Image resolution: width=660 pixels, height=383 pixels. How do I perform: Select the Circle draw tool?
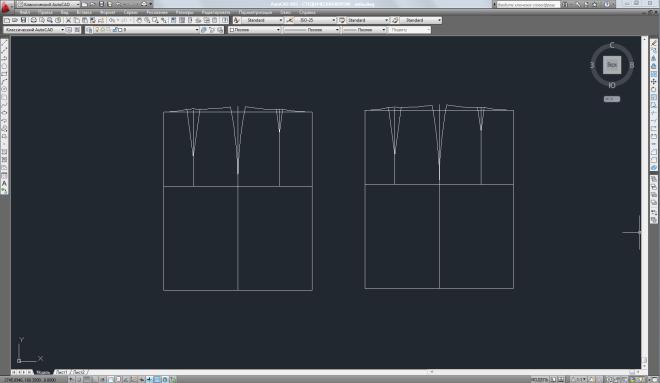[4, 89]
